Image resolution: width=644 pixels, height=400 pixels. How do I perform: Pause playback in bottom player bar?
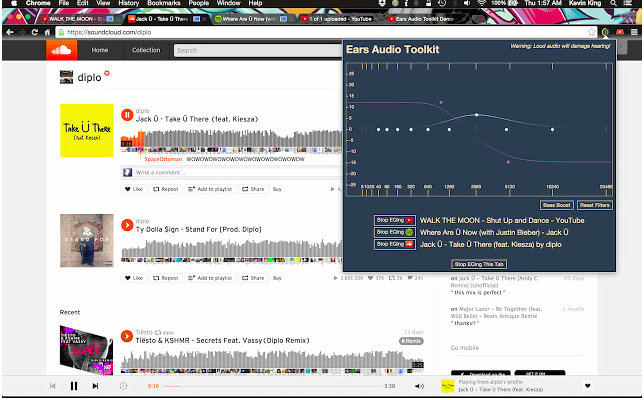point(74,386)
